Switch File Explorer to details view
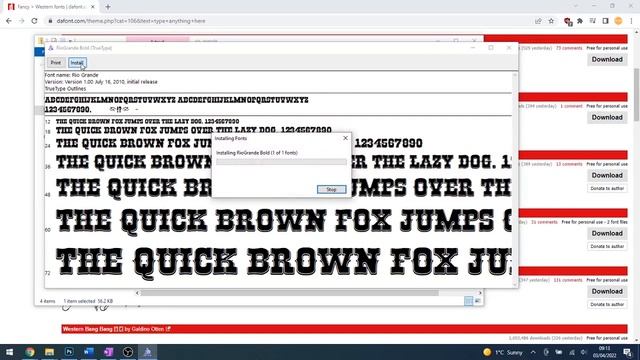 click(468, 301)
